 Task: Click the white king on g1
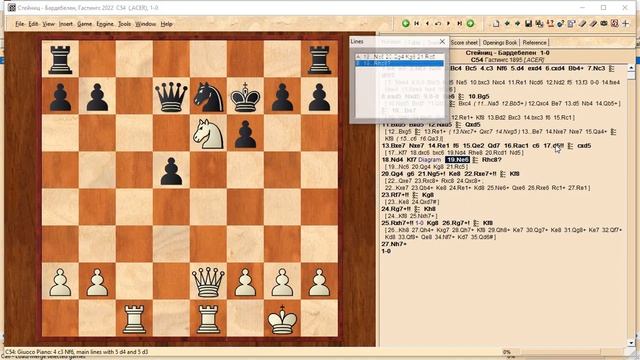[282, 319]
